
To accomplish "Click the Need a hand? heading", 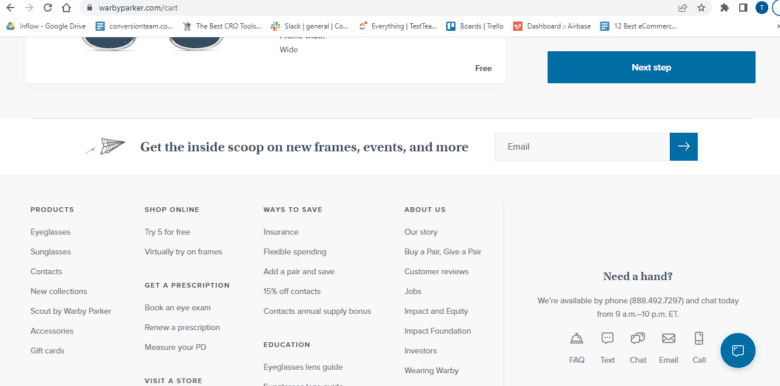I will [638, 277].
